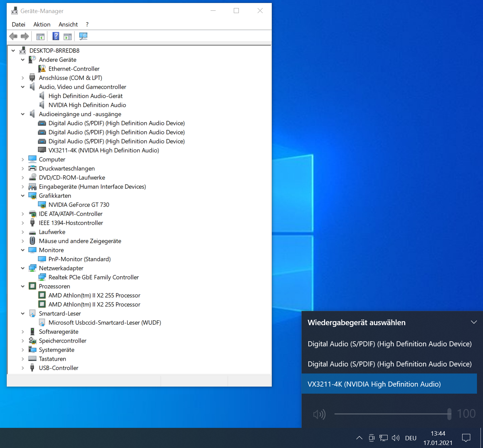The width and height of the screenshot is (483, 448).
Task: Click the Meet Now camera tray icon
Action: click(x=371, y=438)
